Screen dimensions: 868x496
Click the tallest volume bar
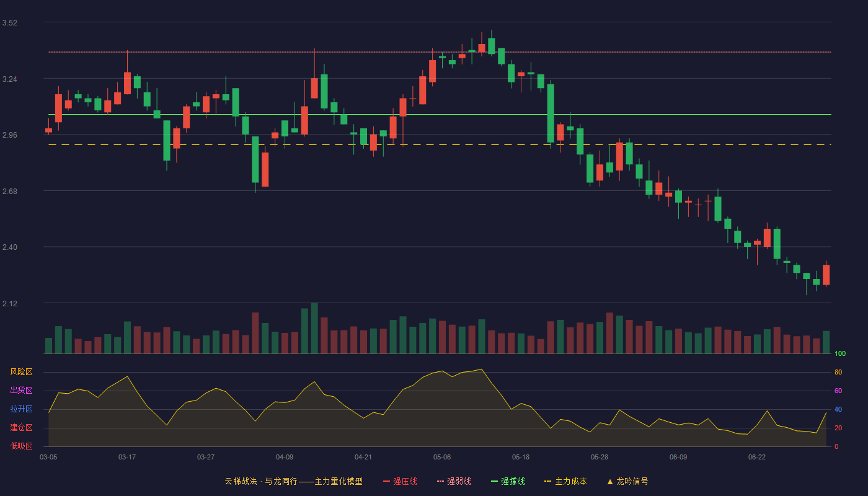click(x=314, y=328)
